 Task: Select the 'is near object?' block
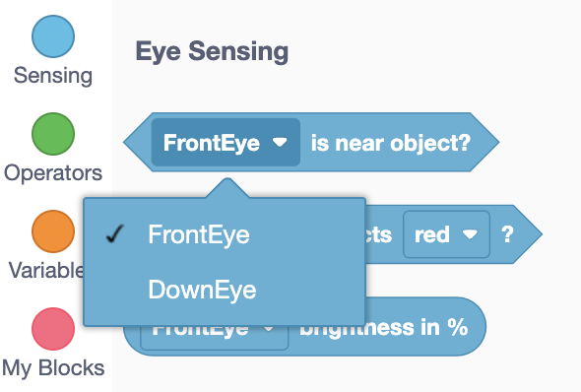click(391, 143)
